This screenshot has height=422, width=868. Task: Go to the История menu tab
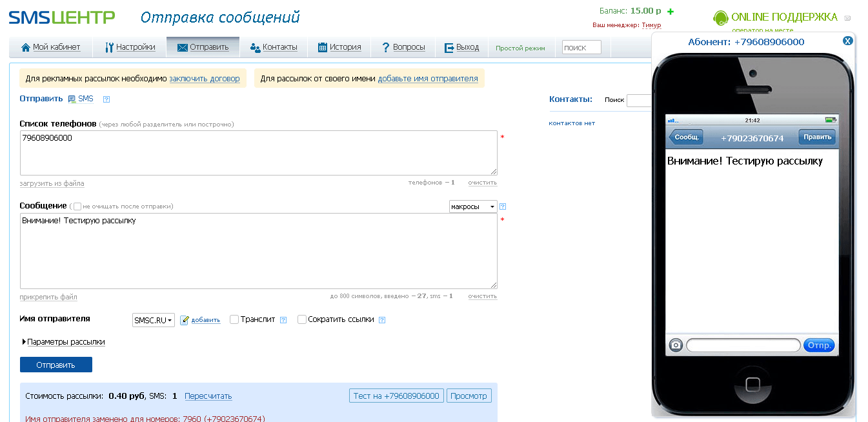[339, 47]
